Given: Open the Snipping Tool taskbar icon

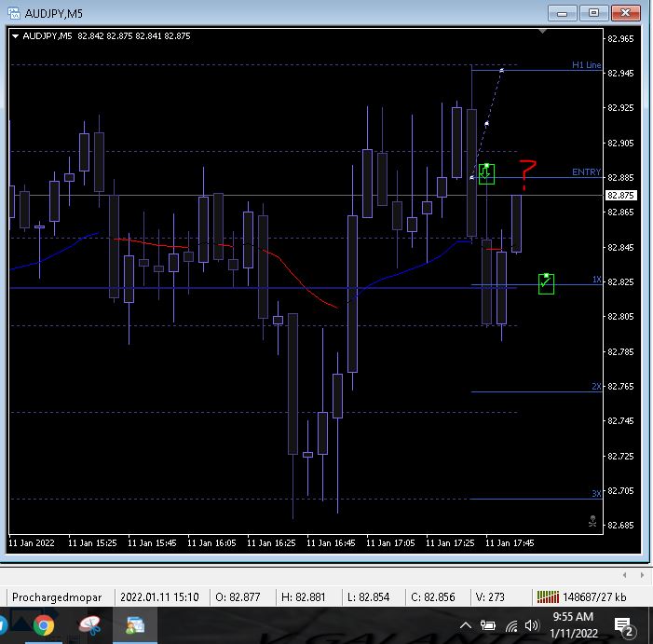Looking at the screenshot, I should [x=90, y=625].
